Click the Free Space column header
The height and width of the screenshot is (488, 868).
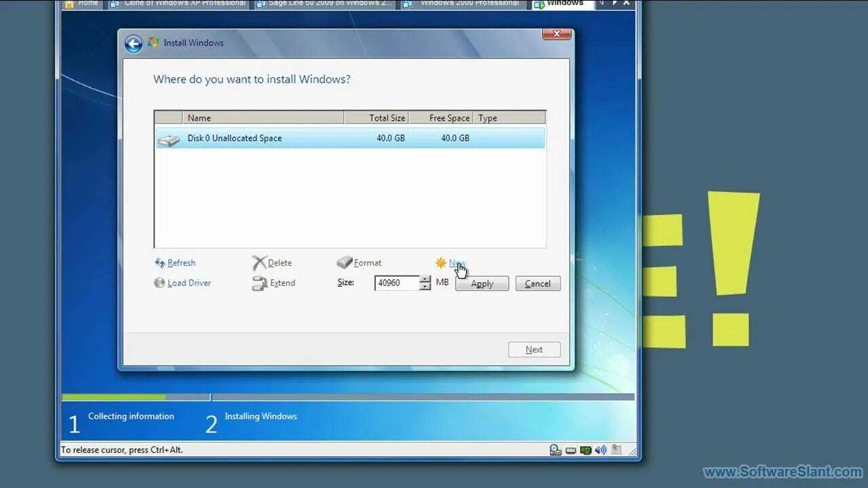[x=441, y=118]
